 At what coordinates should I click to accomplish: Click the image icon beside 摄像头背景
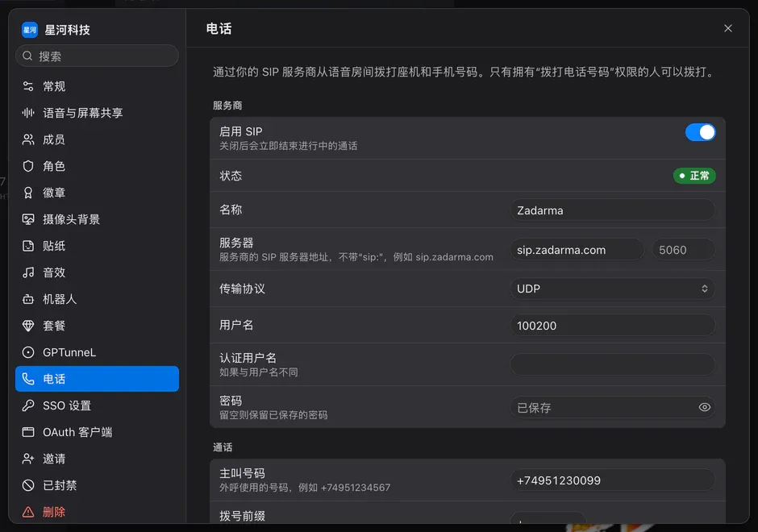[x=28, y=219]
